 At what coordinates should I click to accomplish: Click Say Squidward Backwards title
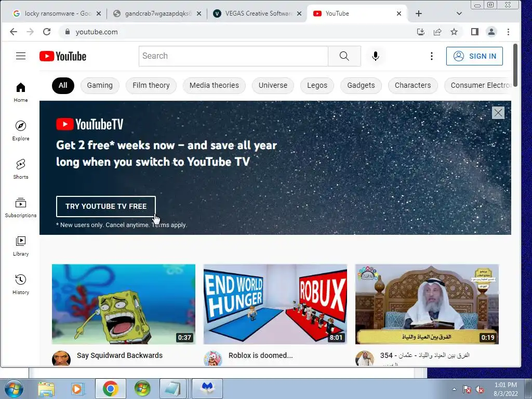pos(119,355)
